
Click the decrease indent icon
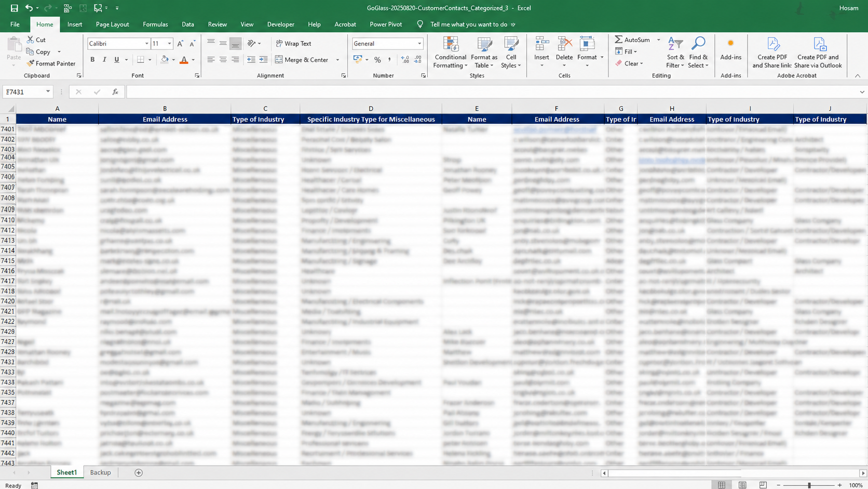click(251, 60)
